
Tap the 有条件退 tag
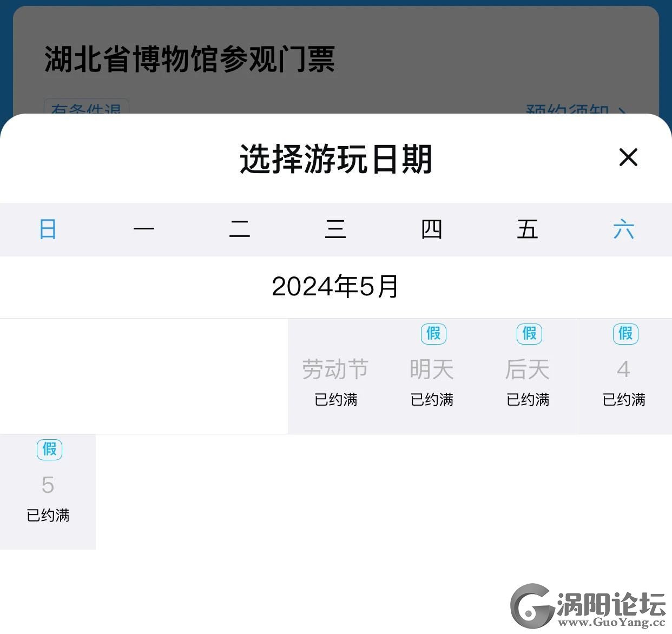click(x=86, y=107)
